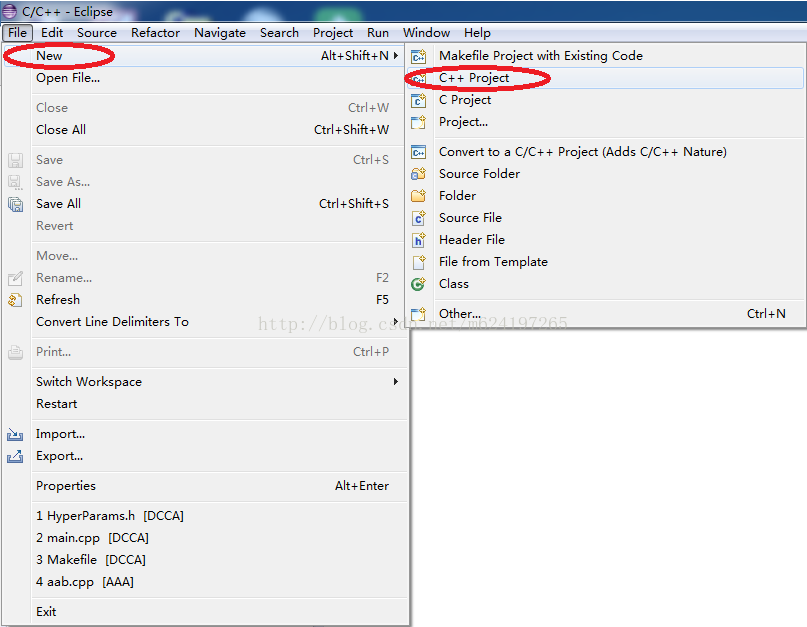This screenshot has width=807, height=627.
Task: Click the Source File icon
Action: click(x=418, y=218)
